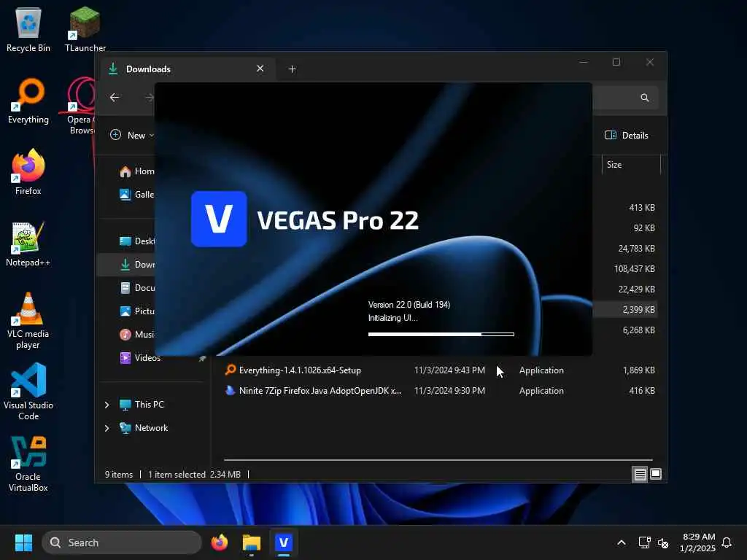The height and width of the screenshot is (560, 747).
Task: Click "1 item selected 2.34 MB" status text
Action: [194, 474]
